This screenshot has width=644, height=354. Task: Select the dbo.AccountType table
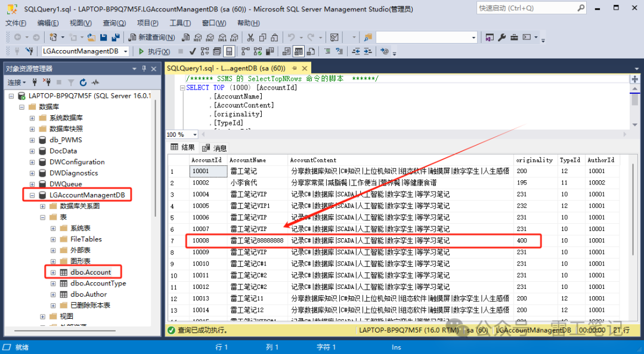[98, 284]
